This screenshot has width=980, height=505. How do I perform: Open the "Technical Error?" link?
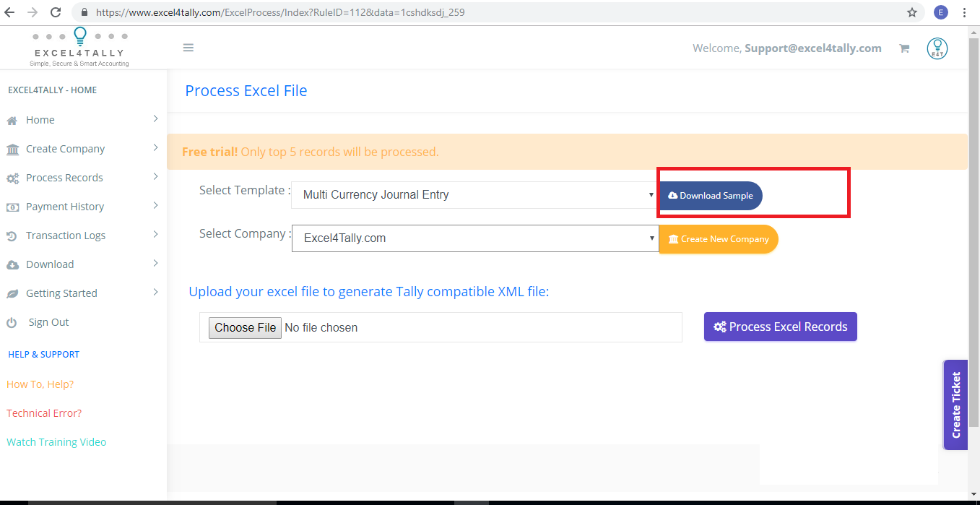point(44,413)
